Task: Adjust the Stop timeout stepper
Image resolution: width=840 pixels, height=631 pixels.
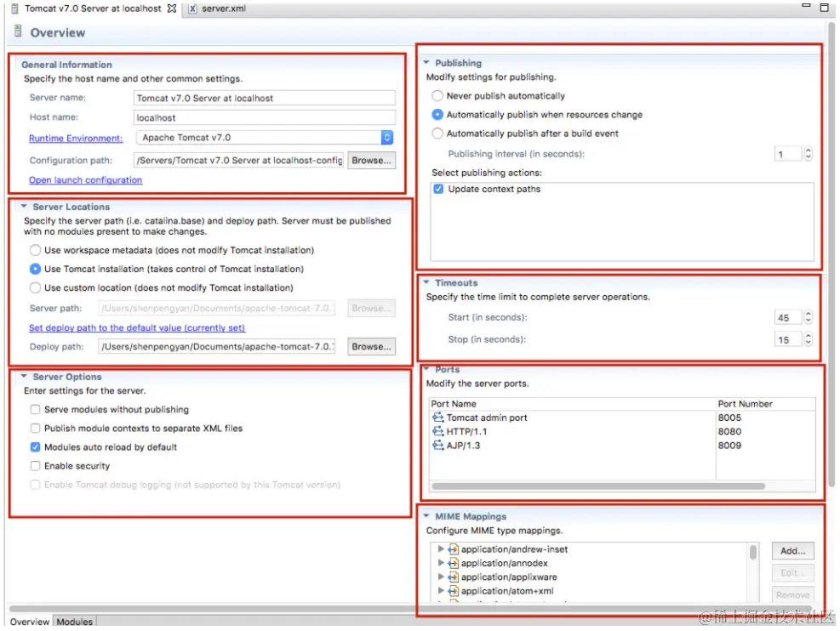Action: coord(808,339)
